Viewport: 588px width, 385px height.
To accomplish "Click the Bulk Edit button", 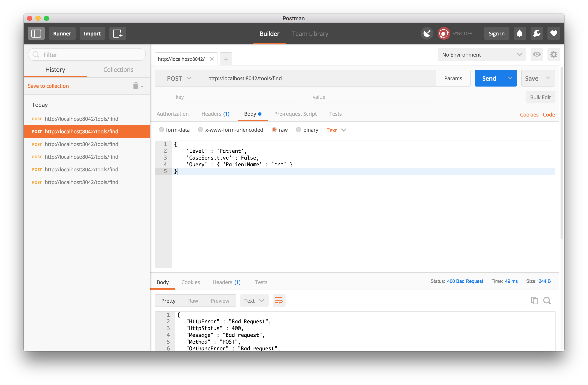I will 540,97.
